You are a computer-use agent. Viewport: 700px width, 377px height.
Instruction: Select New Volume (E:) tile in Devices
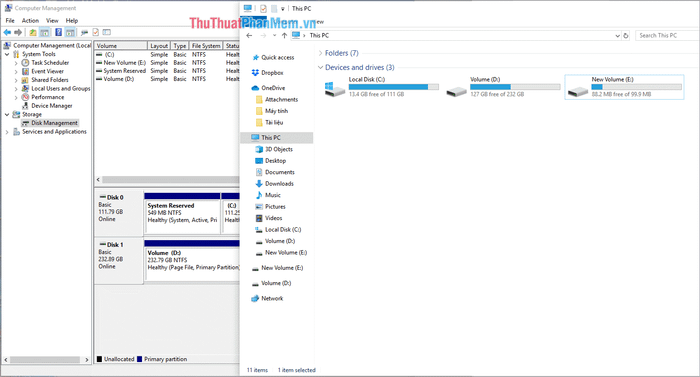(x=624, y=87)
